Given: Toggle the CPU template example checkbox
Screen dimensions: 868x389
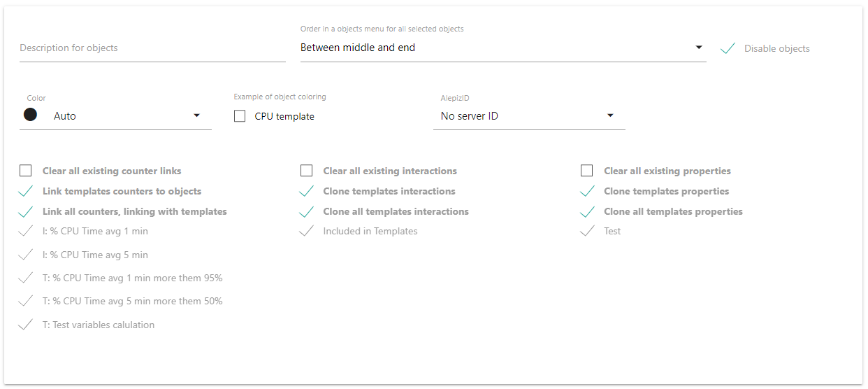Looking at the screenshot, I should [x=240, y=117].
